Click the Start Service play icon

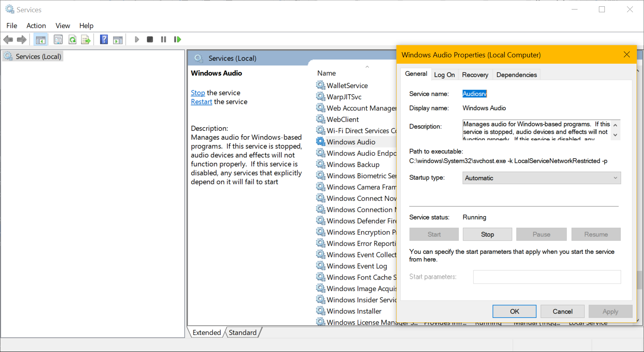coord(137,40)
